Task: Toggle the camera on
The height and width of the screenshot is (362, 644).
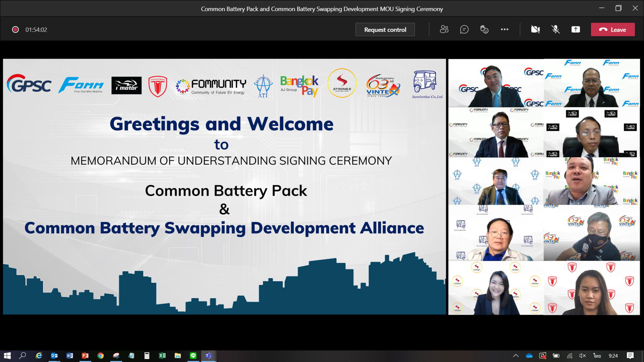Action: (x=535, y=29)
